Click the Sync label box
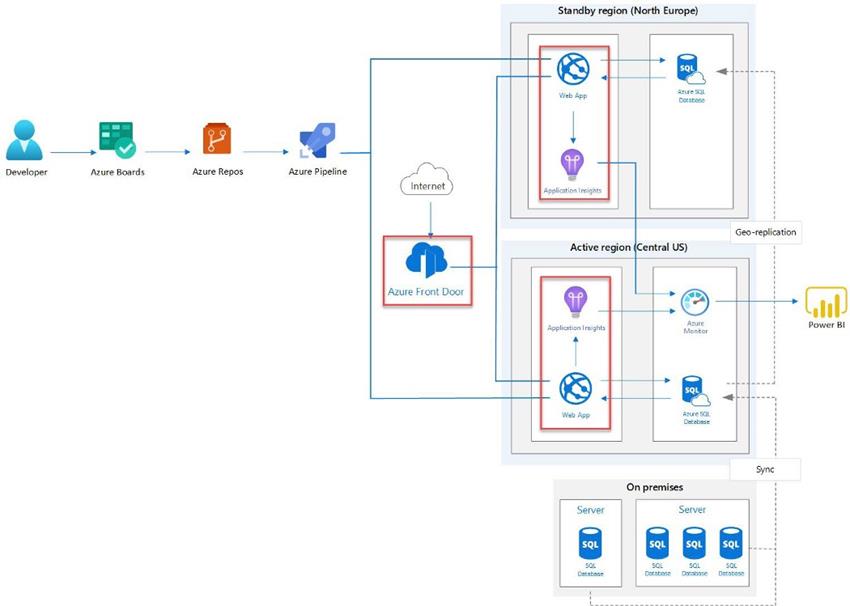850x606 pixels. point(767,469)
